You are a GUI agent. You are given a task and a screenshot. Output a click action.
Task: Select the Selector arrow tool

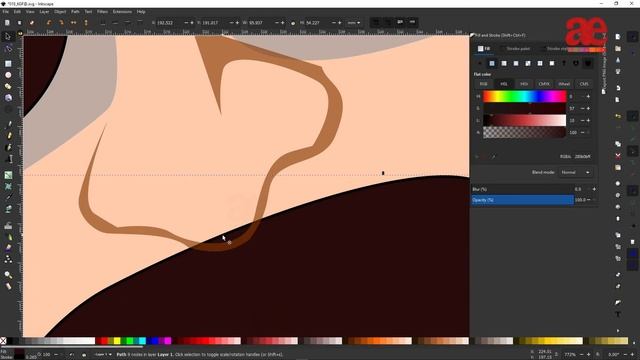(8, 37)
